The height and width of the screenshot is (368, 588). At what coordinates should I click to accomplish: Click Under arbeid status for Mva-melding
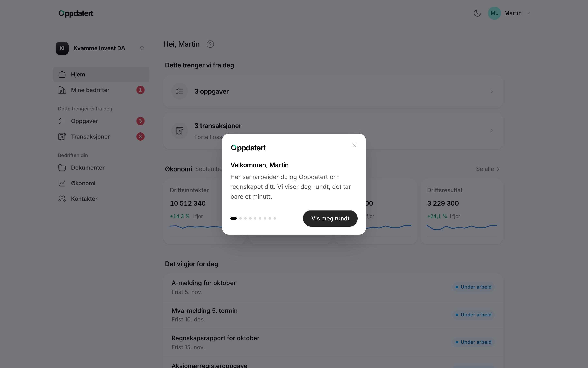click(x=473, y=315)
